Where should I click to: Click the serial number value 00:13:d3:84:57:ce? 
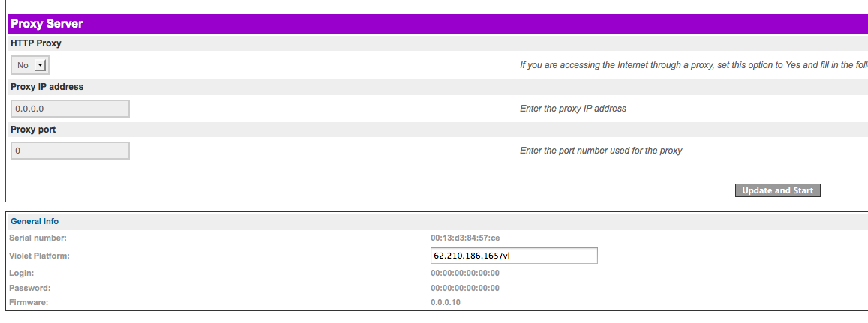[x=465, y=238]
